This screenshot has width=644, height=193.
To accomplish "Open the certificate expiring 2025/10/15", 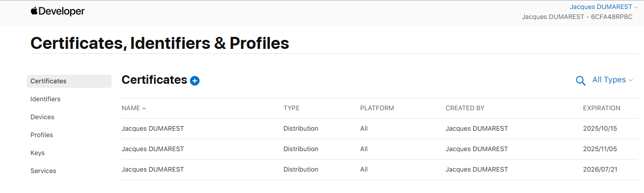I will 380,129.
